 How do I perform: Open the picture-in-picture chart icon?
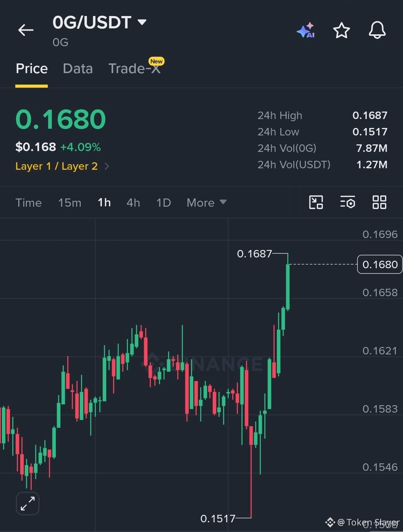(316, 202)
